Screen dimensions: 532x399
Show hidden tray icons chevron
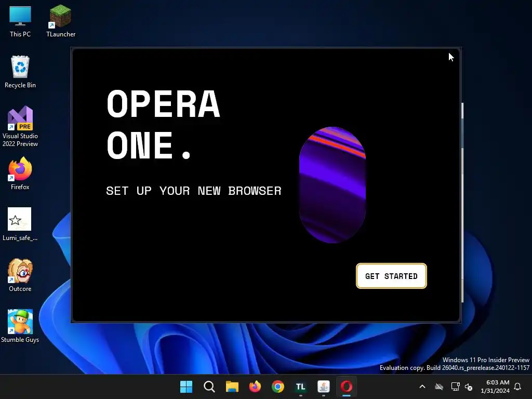(x=422, y=387)
